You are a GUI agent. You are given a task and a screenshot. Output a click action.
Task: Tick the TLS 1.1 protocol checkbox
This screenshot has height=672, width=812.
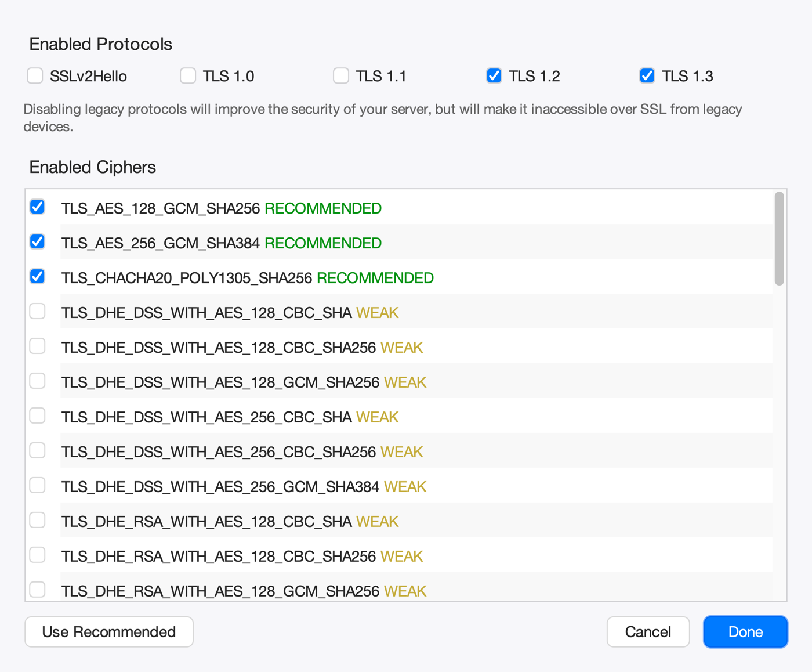pyautogui.click(x=341, y=75)
